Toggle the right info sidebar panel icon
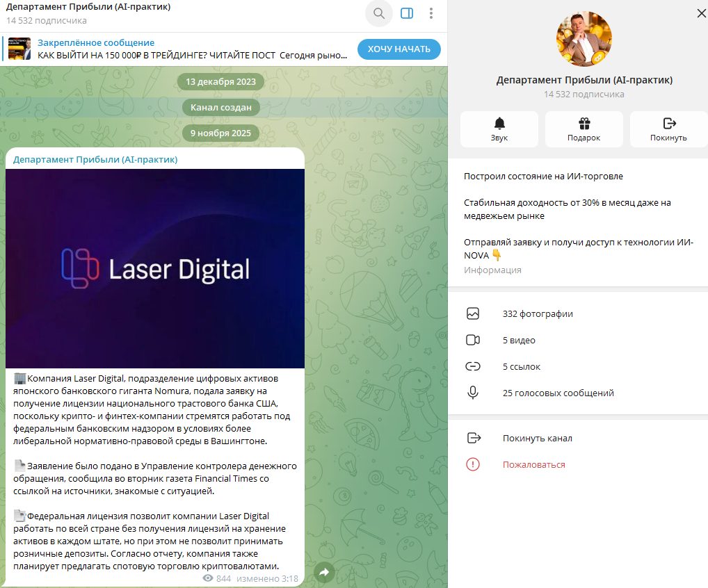The image size is (708, 588). (x=407, y=13)
